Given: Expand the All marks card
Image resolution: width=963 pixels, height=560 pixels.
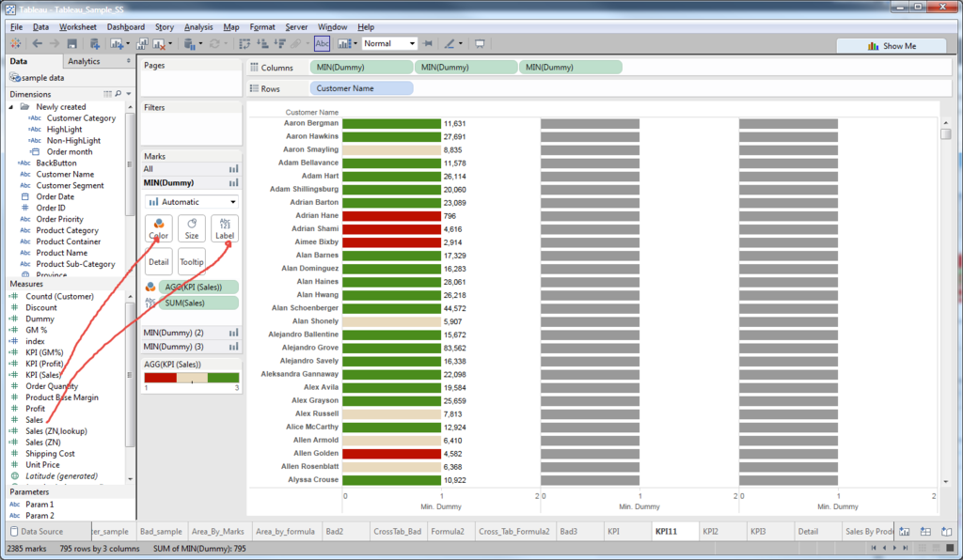Looking at the screenshot, I should click(x=191, y=169).
